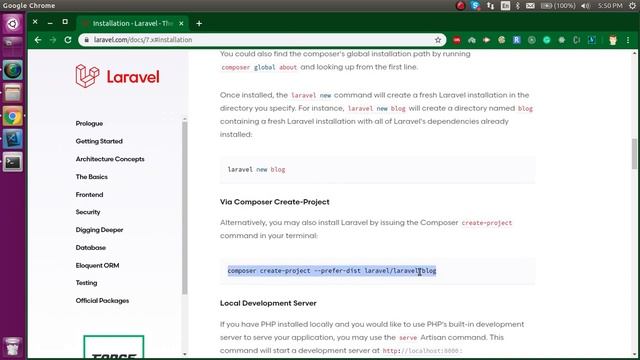640x360 pixels.
Task: Open the system power gear menu
Action: point(633,6)
